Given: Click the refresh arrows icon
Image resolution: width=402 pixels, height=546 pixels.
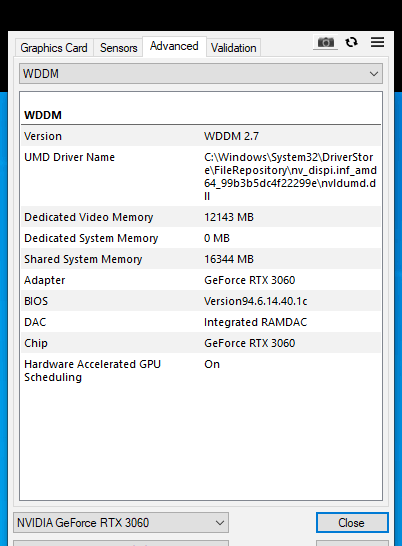Looking at the screenshot, I should (351, 42).
